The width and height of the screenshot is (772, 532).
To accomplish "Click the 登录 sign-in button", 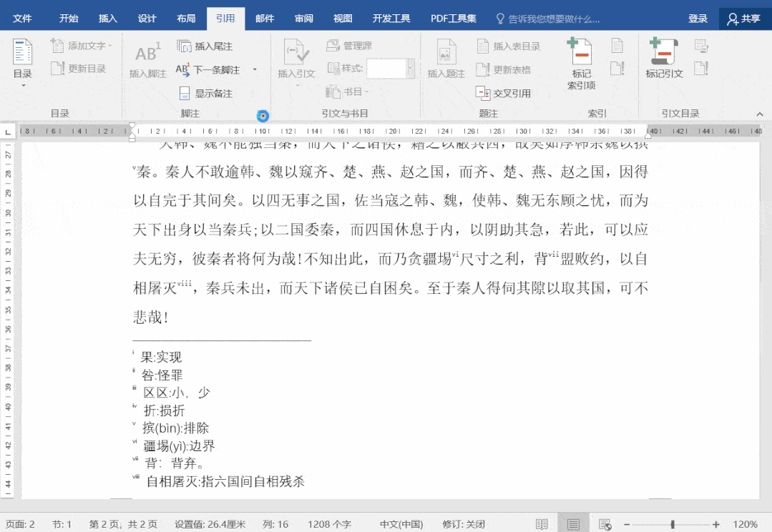I will (698, 19).
